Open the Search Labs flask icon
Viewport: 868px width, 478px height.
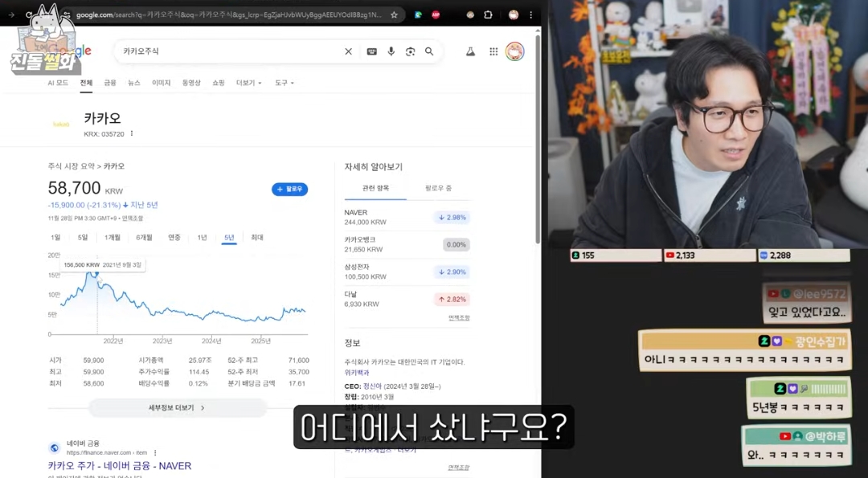pyautogui.click(x=470, y=51)
